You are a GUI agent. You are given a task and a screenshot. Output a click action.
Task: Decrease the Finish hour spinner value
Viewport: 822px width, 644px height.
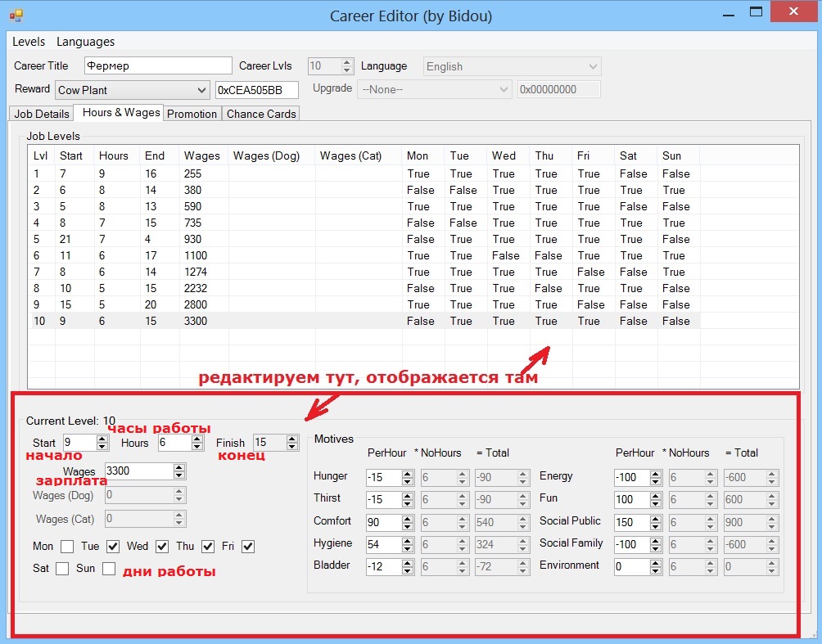click(x=292, y=447)
